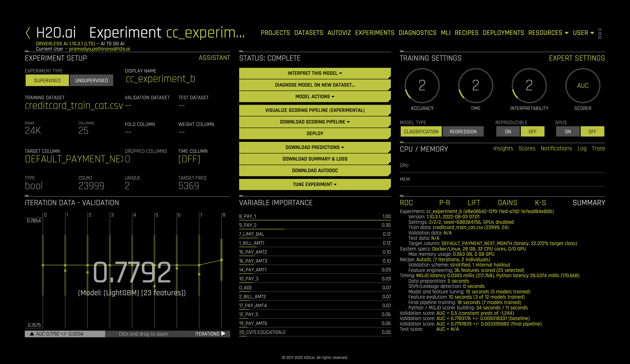Choose REGRESSION model type

(x=463, y=131)
